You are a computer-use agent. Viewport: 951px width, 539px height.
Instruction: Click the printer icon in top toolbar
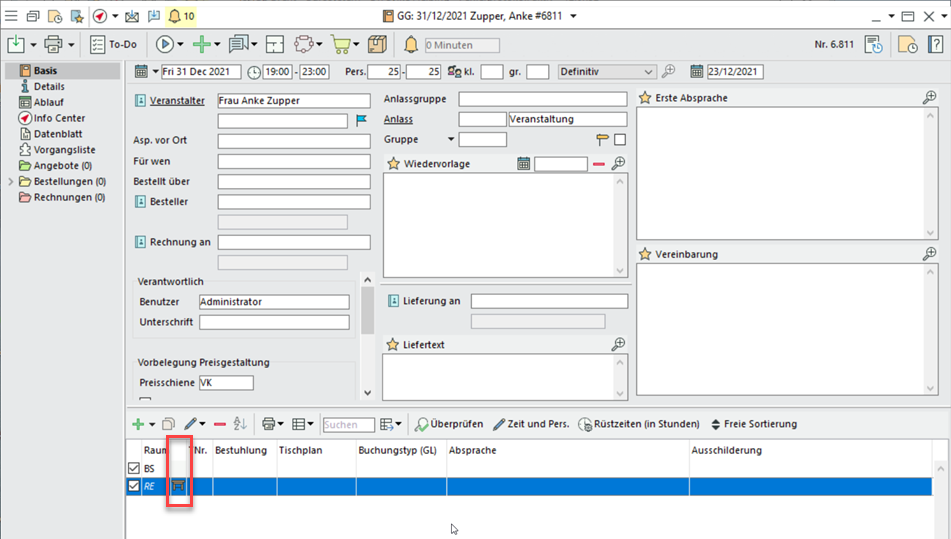coord(53,45)
